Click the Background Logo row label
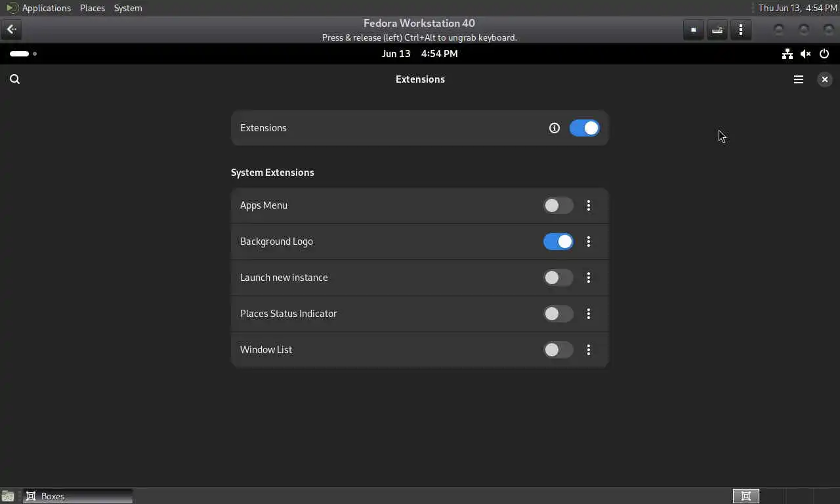This screenshot has width=840, height=504. [276, 241]
